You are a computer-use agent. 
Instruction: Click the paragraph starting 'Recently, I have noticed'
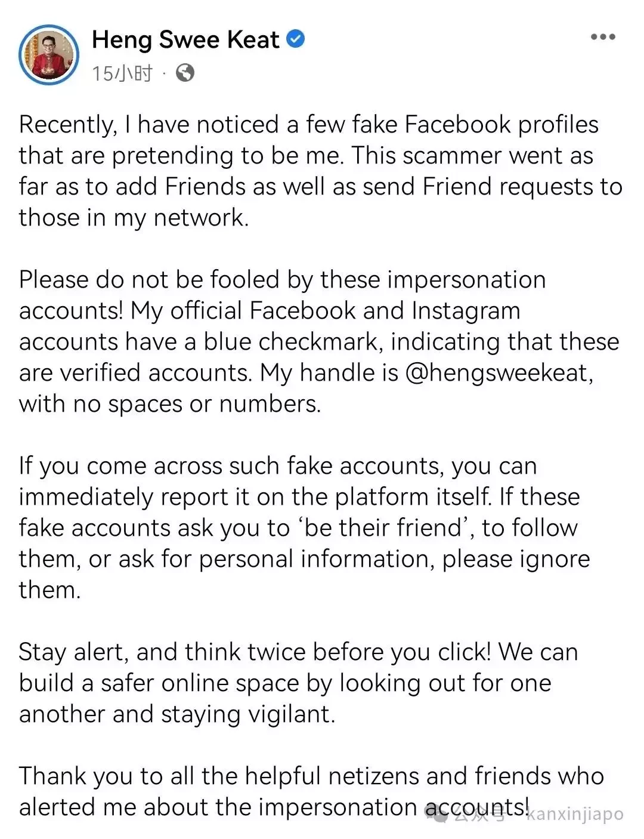tap(321, 171)
